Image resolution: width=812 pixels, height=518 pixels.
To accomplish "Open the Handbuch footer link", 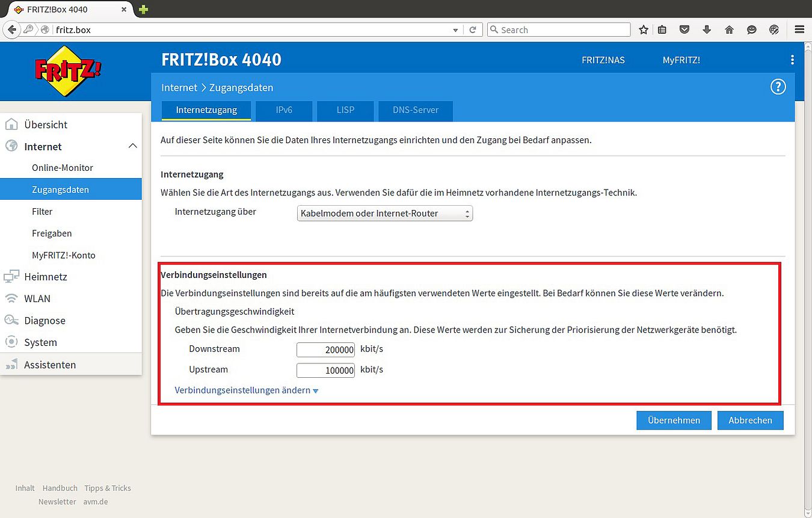I will [x=60, y=488].
